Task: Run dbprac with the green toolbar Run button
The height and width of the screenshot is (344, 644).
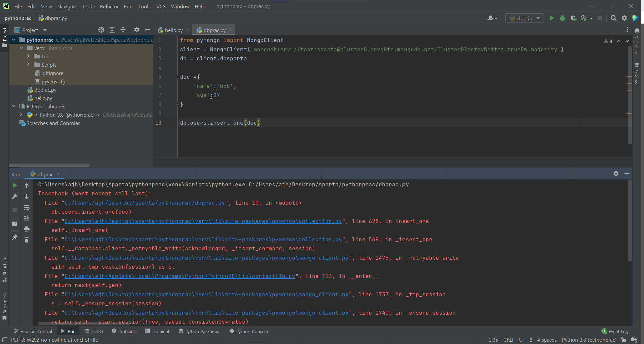Action: coord(552,18)
